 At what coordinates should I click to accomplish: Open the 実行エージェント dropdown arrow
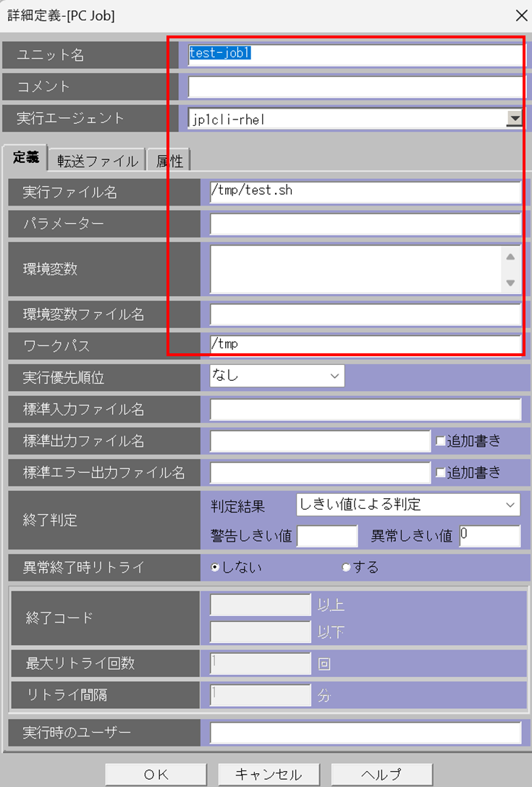(514, 119)
